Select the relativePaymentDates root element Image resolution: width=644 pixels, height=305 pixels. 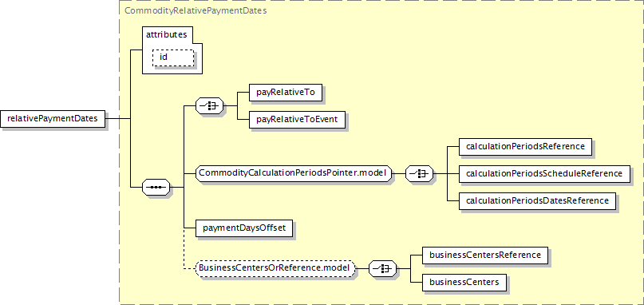tap(53, 119)
